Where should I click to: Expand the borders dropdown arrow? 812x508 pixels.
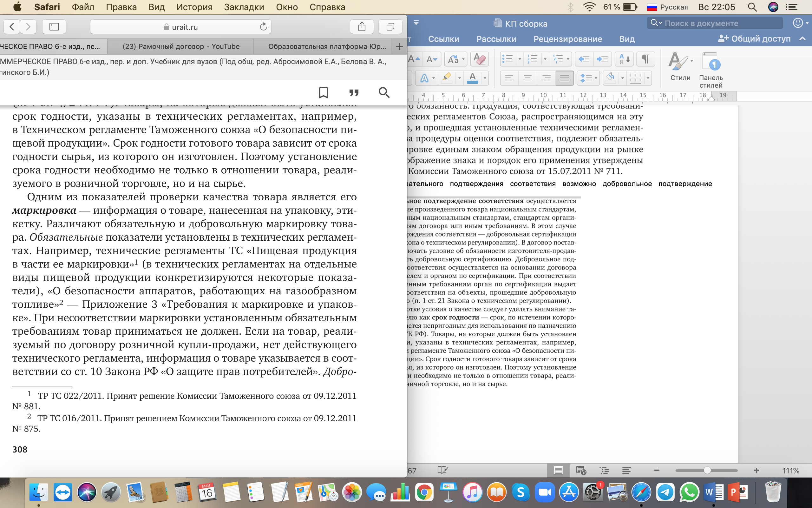point(648,78)
